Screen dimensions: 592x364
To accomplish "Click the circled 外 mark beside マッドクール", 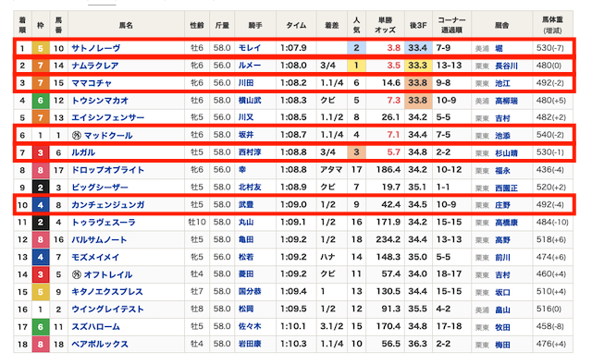I will coord(77,136).
